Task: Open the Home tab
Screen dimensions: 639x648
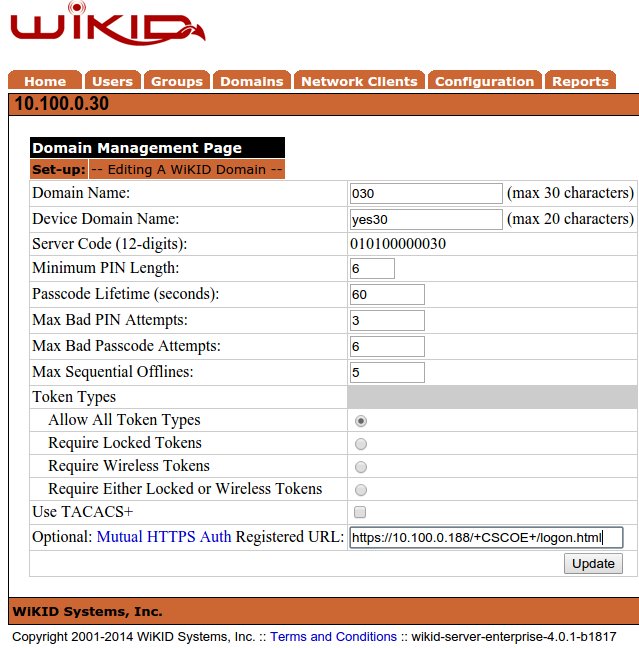Action: [45, 82]
